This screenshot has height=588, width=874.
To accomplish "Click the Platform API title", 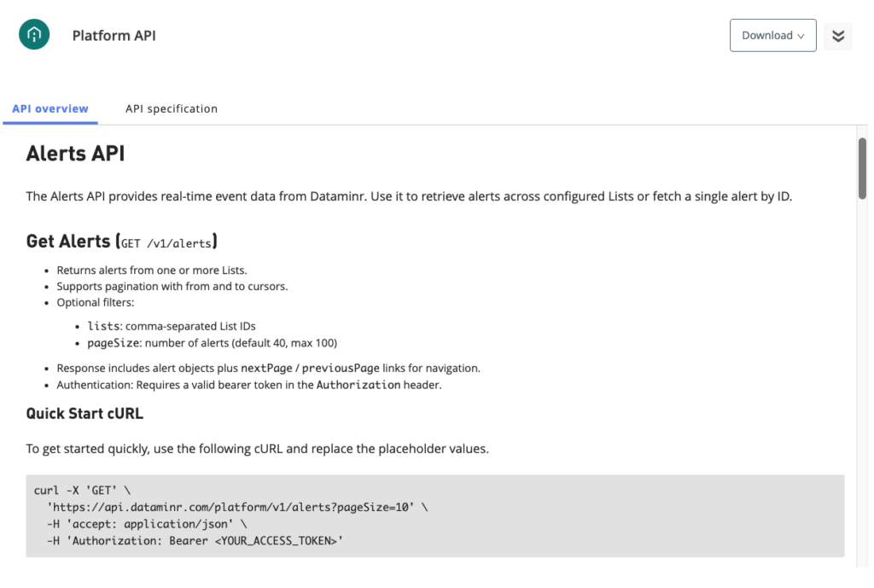I will [114, 36].
